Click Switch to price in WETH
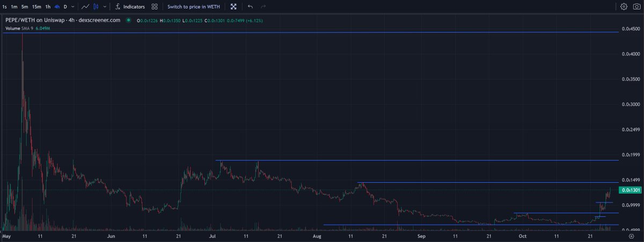The height and width of the screenshot is (242, 644). [193, 6]
